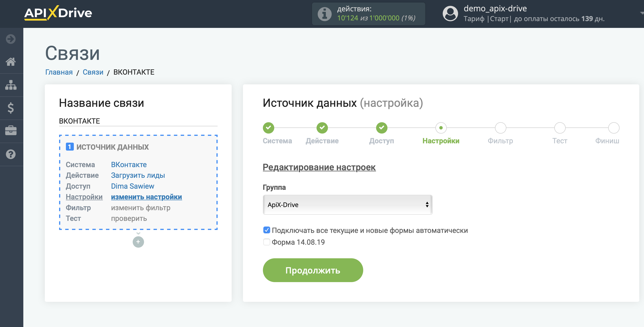Open the Dima Sawiew access link

132,186
